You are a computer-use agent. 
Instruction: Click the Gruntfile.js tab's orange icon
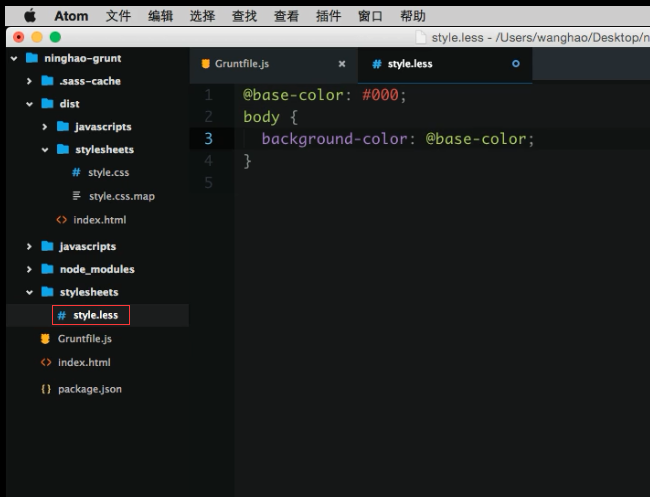206,64
